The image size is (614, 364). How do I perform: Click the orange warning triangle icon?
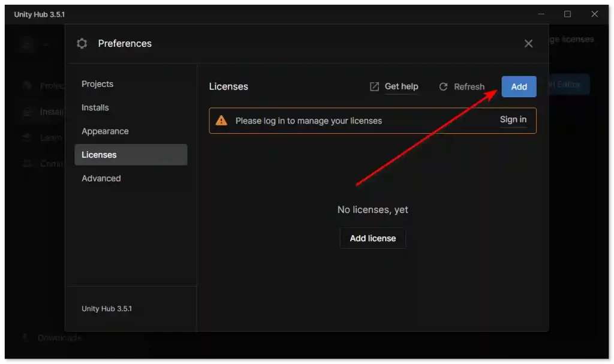pos(221,121)
